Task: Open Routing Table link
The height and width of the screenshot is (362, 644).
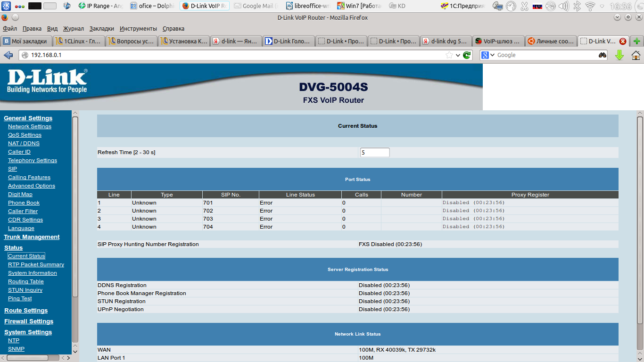Action: 26,281
